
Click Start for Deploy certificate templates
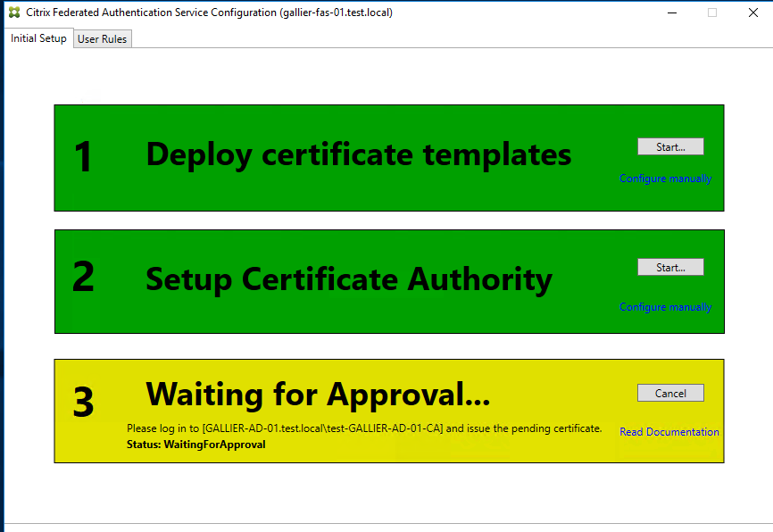coord(670,147)
